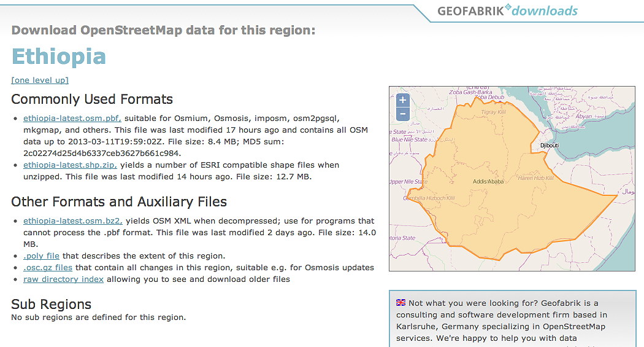Click the Gambella Hizboch Kilil map label
This screenshot has height=347, width=644.
429,198
